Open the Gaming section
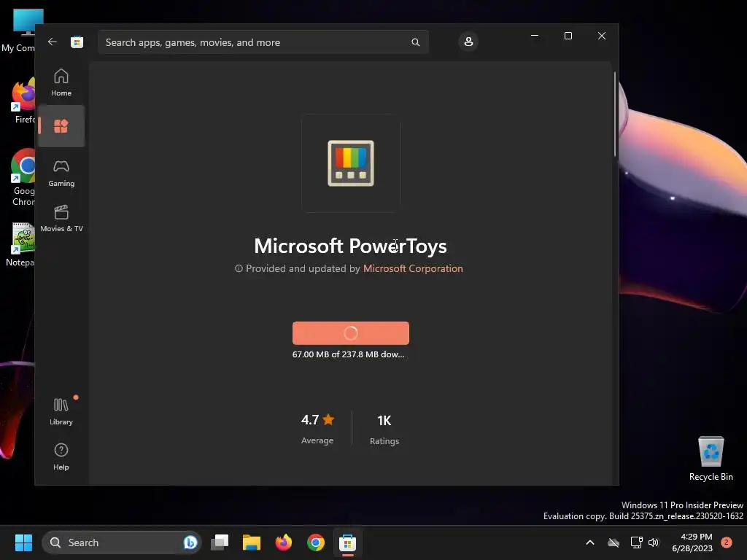This screenshot has height=560, width=747. pos(61,174)
